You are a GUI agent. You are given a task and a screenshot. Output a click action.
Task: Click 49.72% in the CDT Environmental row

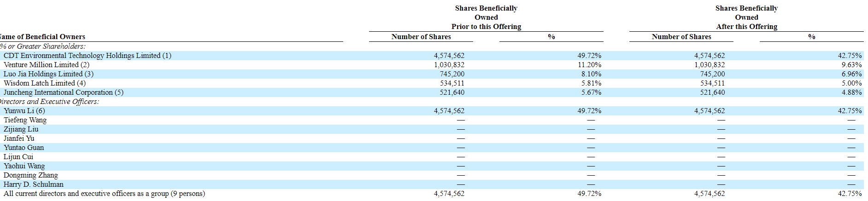(589, 56)
